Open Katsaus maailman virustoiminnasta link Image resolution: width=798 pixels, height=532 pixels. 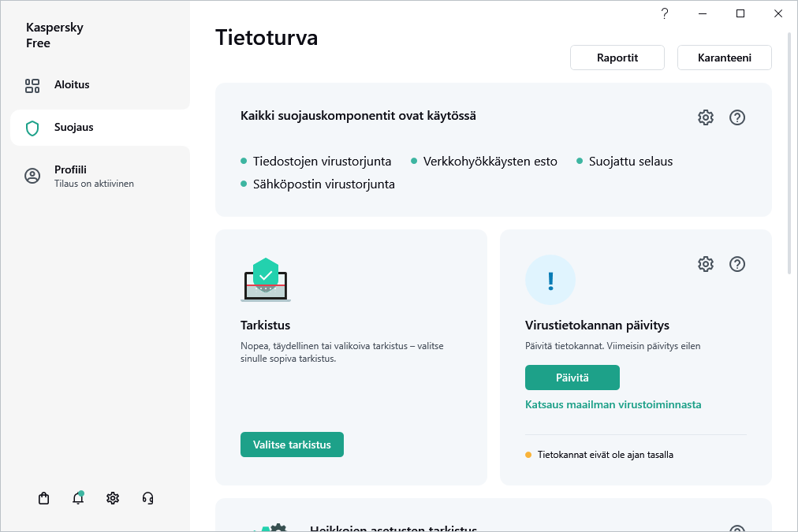(x=613, y=404)
